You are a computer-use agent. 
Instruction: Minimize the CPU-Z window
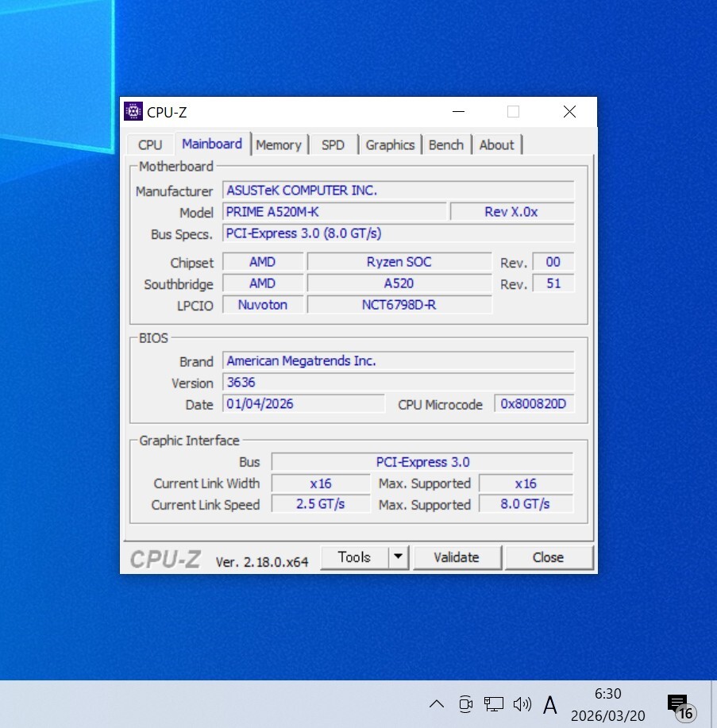click(x=457, y=112)
